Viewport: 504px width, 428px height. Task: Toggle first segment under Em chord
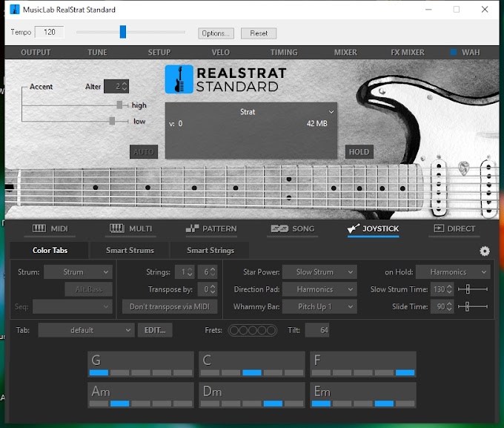[321, 404]
